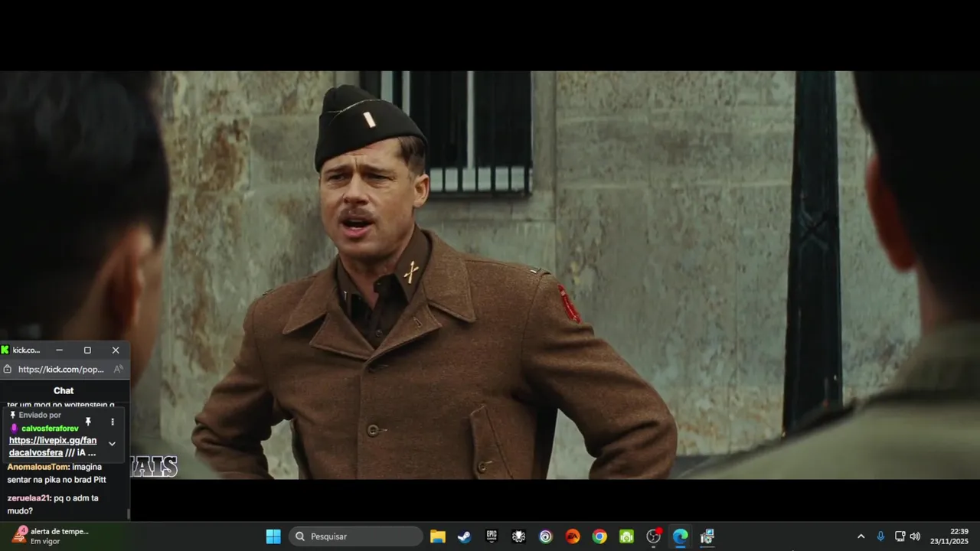The image size is (980, 551).
Task: Click the site info lock icon in address bar
Action: pyautogui.click(x=7, y=369)
